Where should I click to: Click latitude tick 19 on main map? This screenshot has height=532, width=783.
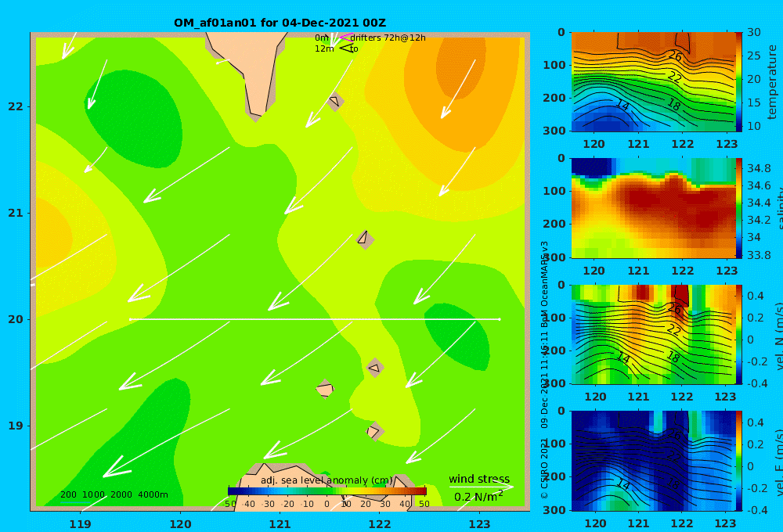coord(15,426)
